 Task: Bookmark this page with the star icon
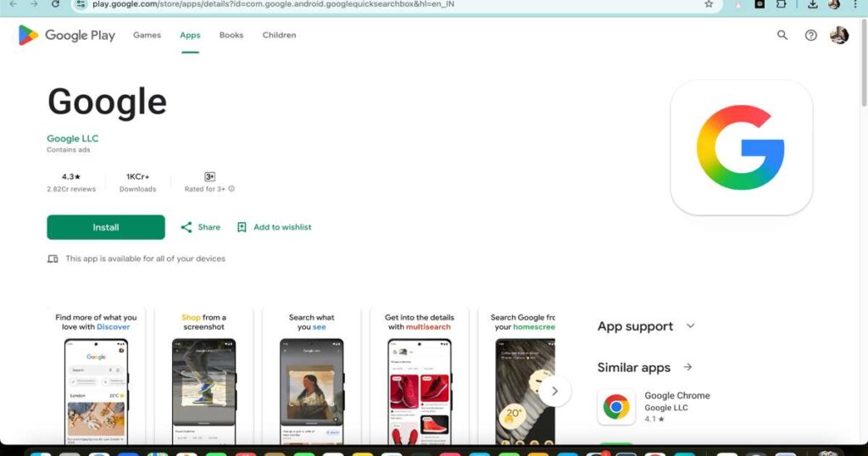[x=709, y=4]
